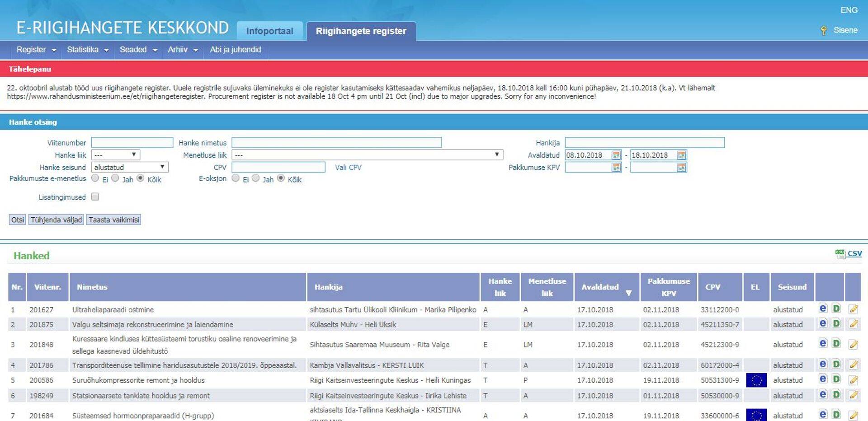Viewport: 868px width, 421px height.
Task: Click the EU flag icon on row 5
Action: tap(755, 380)
